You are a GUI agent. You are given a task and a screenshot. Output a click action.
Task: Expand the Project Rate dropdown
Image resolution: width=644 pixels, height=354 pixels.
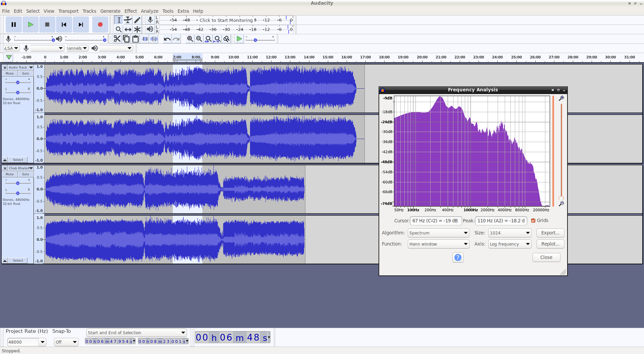(42, 342)
